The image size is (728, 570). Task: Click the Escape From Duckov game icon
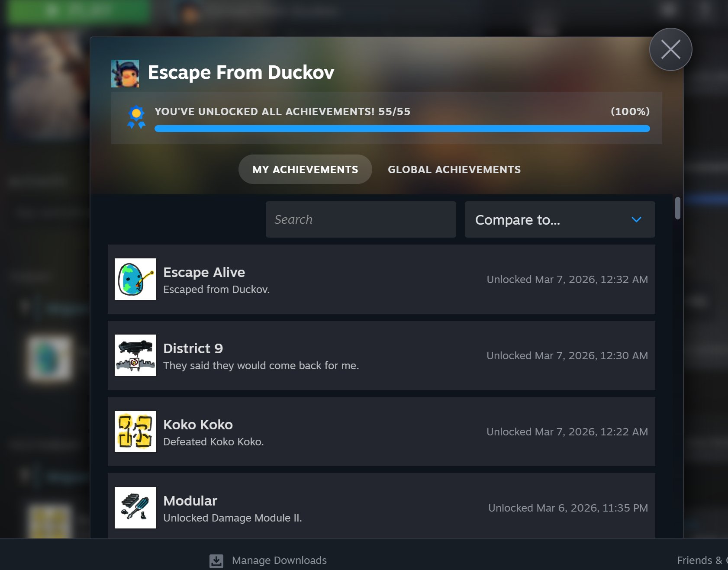(x=125, y=74)
